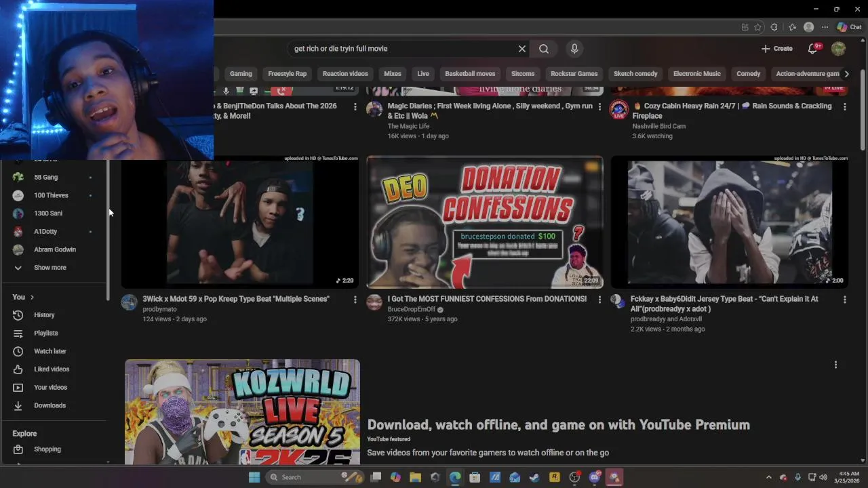The height and width of the screenshot is (488, 868).
Task: Open options menu for Fckkay x Baby6Didit video
Action: tap(844, 300)
